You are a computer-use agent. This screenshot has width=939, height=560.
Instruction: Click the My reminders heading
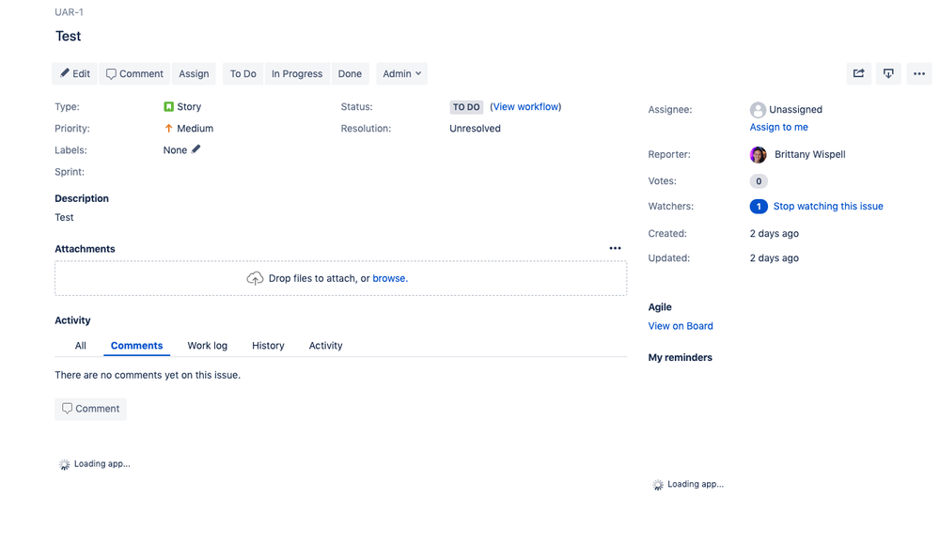coord(681,358)
